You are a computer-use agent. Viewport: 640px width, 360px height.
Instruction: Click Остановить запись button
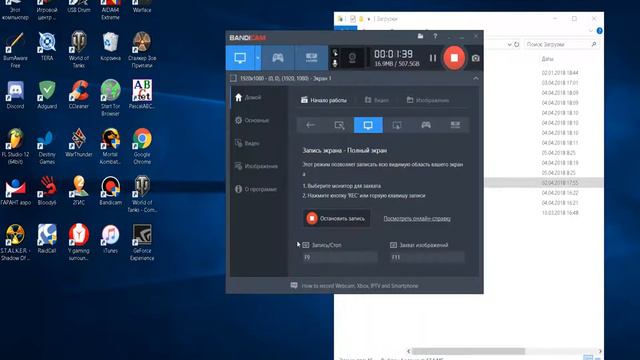click(336, 218)
